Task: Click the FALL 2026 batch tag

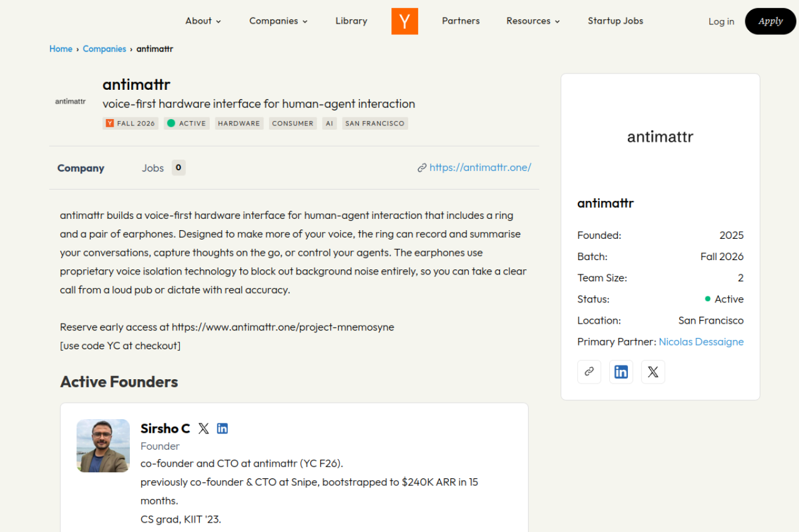Action: pos(130,123)
